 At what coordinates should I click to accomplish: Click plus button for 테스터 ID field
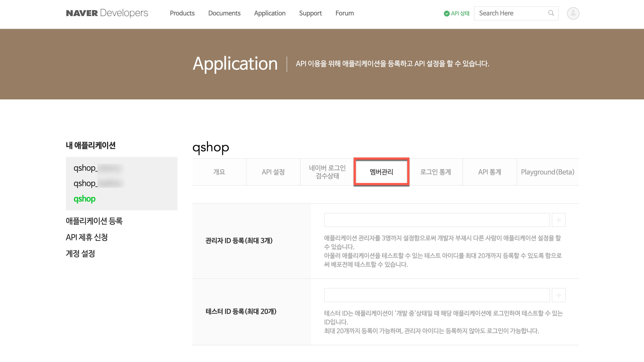point(559,295)
